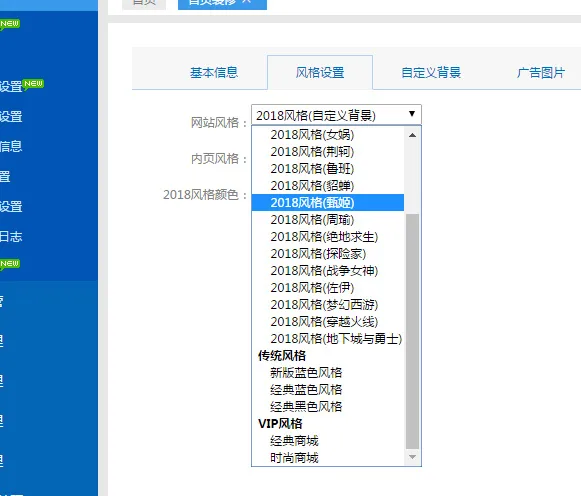Click dropdown list scroll-up arrow
Image resolution: width=581 pixels, height=496 pixels.
click(412, 135)
